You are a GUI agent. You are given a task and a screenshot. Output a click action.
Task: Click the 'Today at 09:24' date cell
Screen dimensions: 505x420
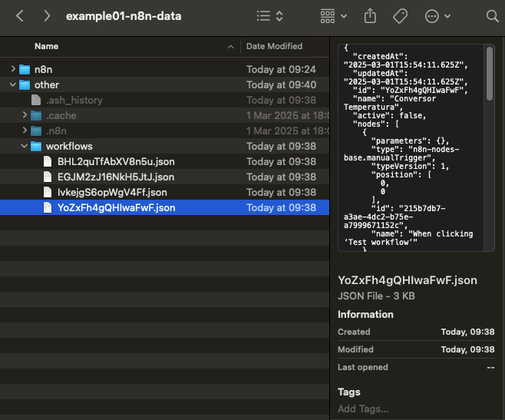(281, 69)
